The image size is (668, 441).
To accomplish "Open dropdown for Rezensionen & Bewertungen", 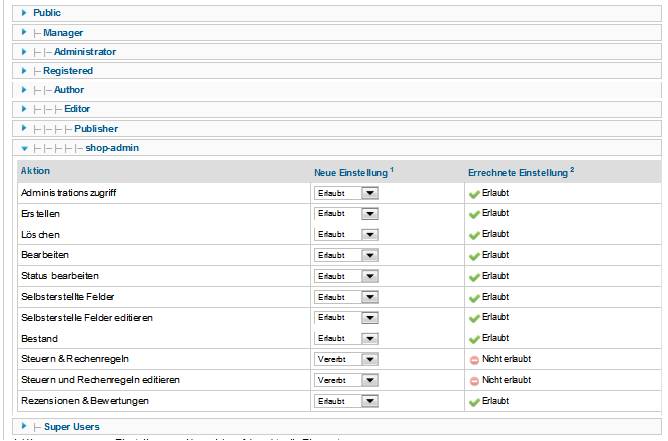I will pos(346,401).
